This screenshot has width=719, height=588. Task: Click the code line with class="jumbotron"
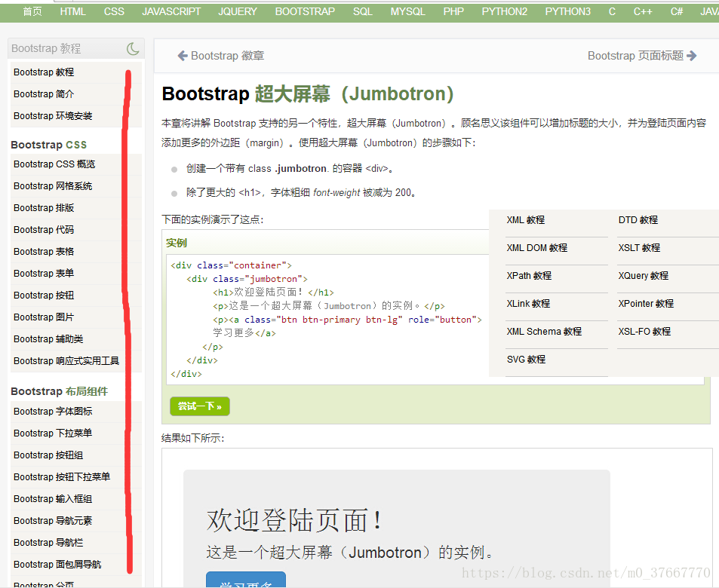click(247, 279)
